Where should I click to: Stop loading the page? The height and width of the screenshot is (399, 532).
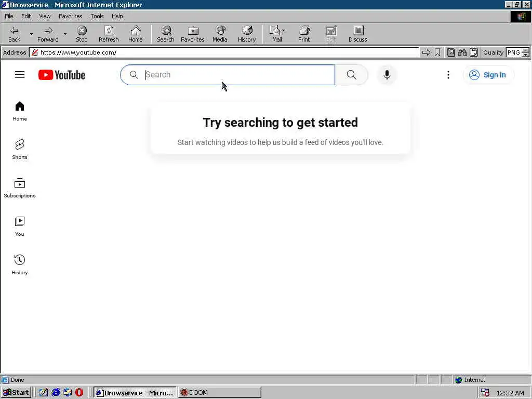(82, 34)
